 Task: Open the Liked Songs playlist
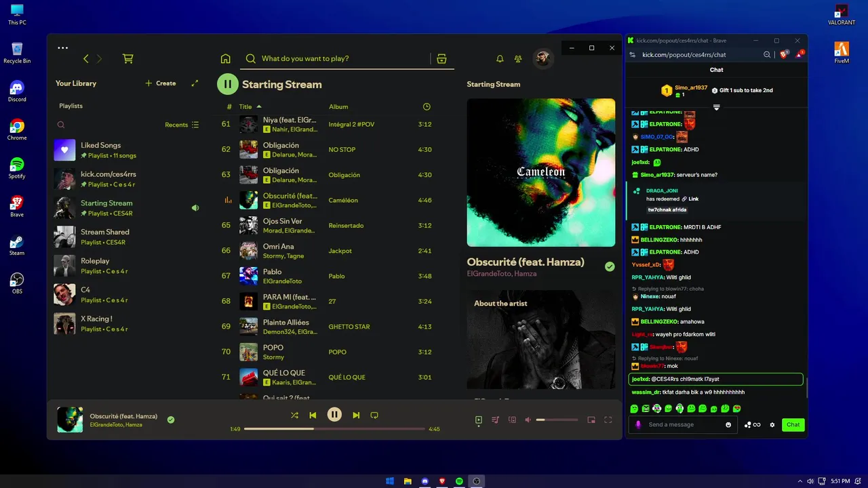point(127,150)
